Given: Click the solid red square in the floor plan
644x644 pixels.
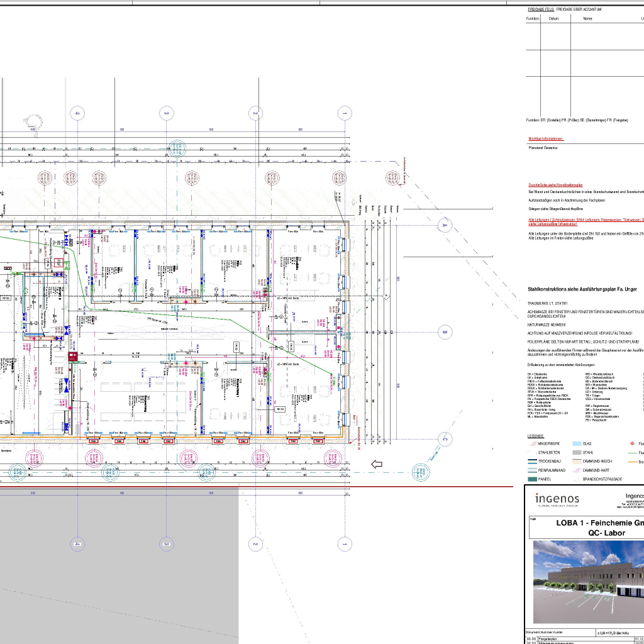Looking at the screenshot, I should coord(73,357).
